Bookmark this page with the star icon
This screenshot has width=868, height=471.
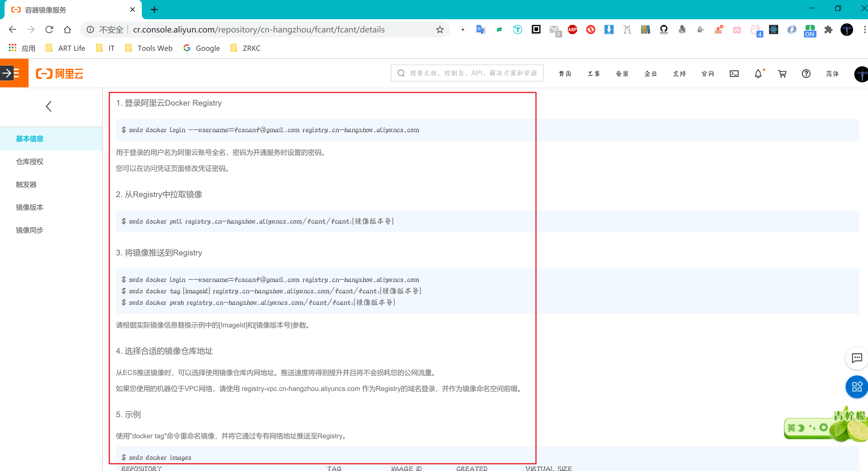[x=440, y=30]
